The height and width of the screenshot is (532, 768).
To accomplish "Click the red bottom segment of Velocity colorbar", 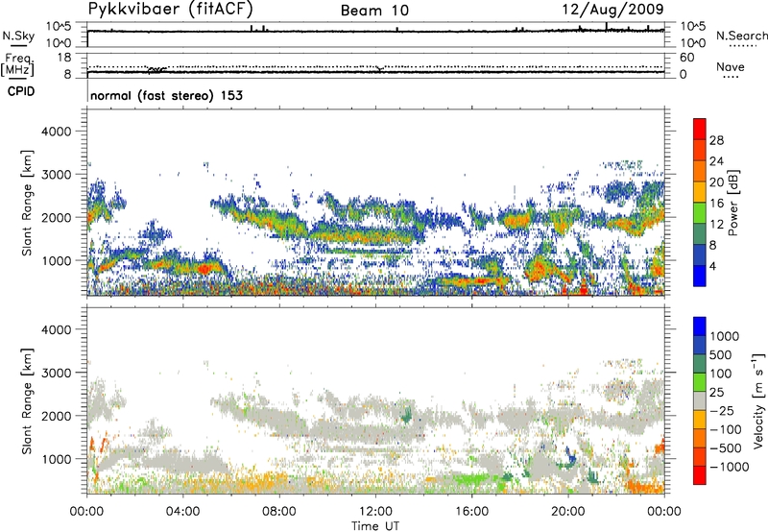I will click(700, 475).
